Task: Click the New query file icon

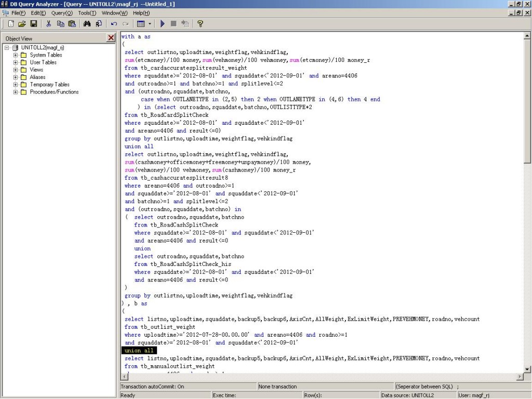Action: pos(11,23)
